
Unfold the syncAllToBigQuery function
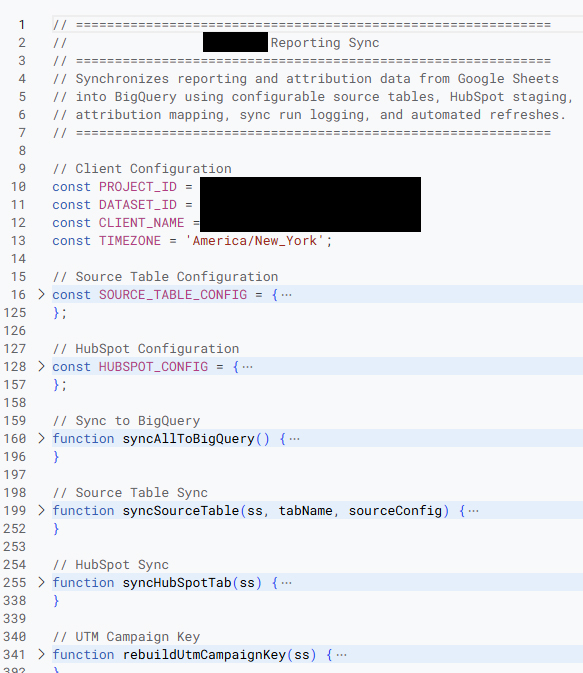41,438
